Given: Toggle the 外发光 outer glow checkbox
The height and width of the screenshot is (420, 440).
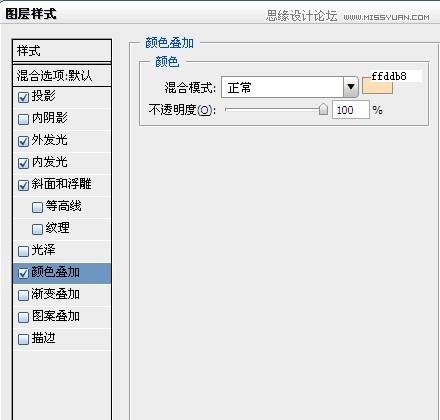Looking at the screenshot, I should pos(23,141).
